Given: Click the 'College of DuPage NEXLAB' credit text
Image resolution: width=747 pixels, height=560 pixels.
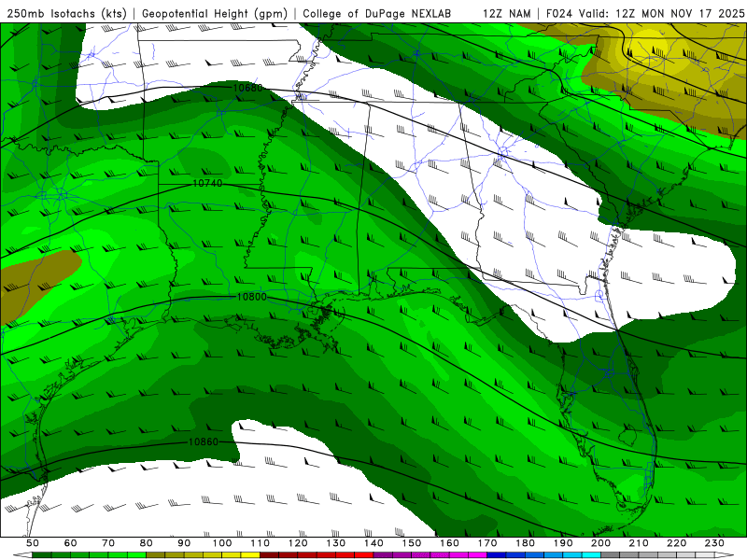Looking at the screenshot, I should click(x=376, y=13).
